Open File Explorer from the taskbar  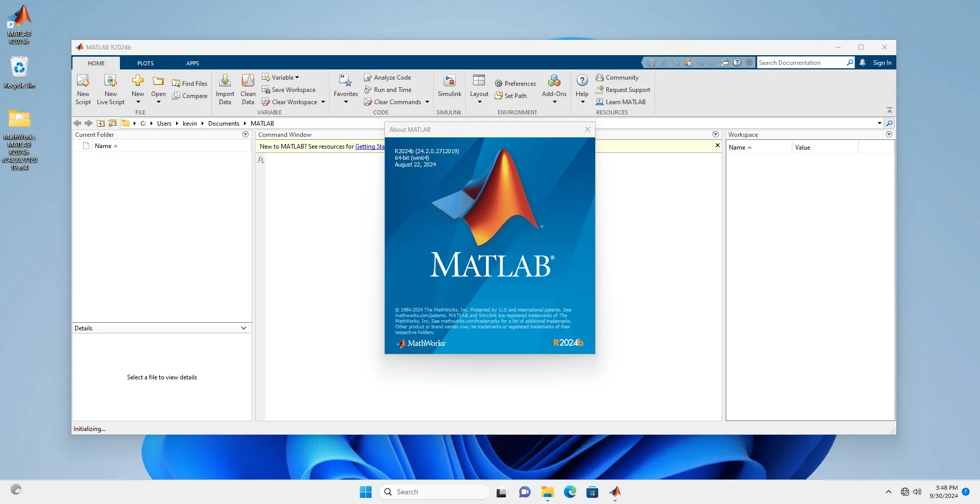click(x=548, y=492)
